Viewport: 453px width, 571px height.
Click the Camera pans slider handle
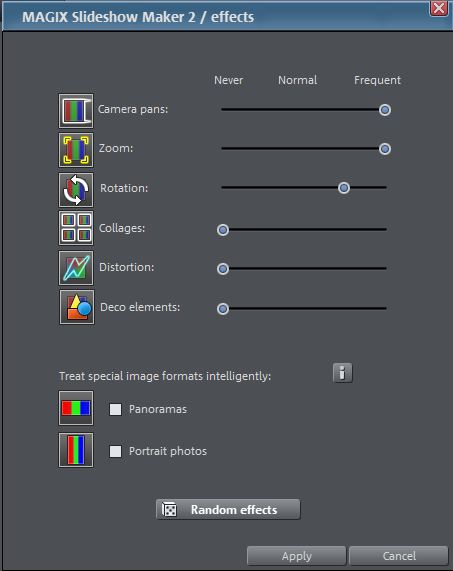click(385, 110)
